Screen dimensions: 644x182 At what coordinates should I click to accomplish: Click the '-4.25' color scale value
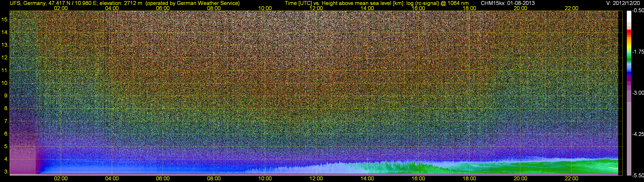coord(638,134)
